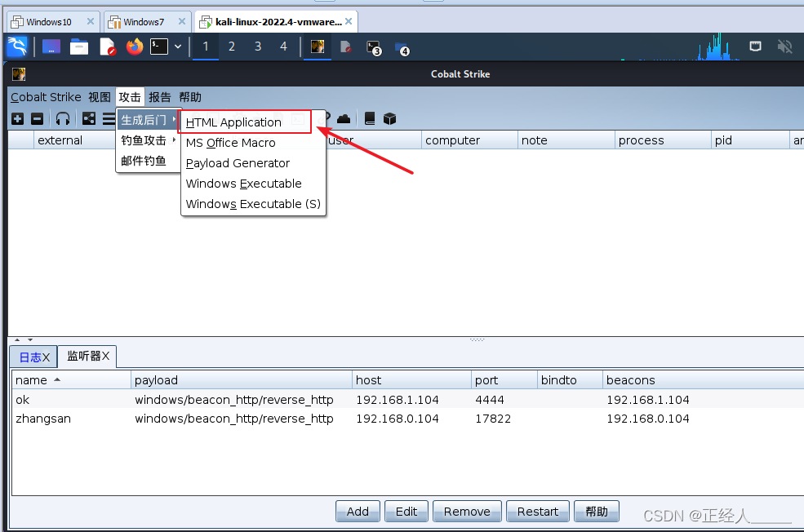Open the 报告 menu
Screen dimensions: 804x532
159,97
